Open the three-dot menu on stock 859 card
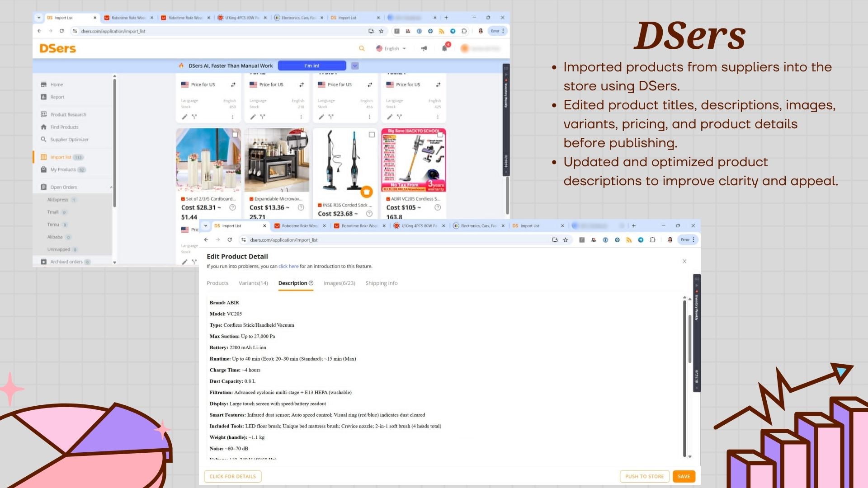The image size is (868, 488). tap(233, 117)
